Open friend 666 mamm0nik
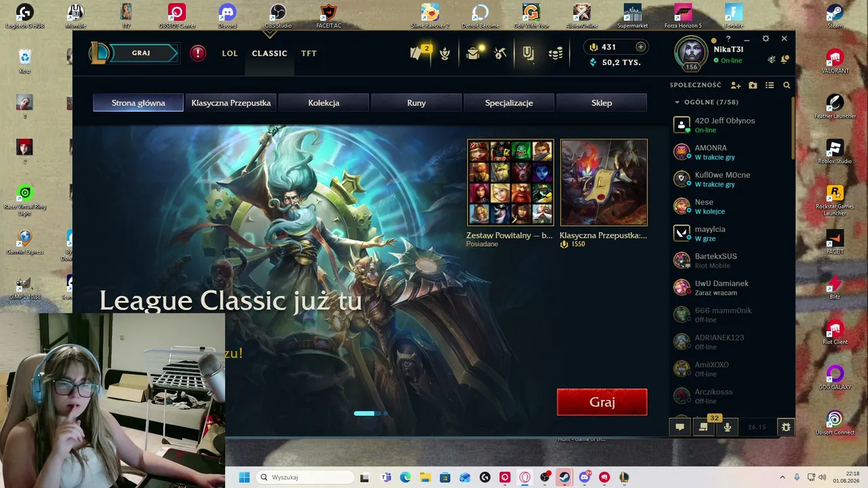The image size is (868, 488). (731, 314)
